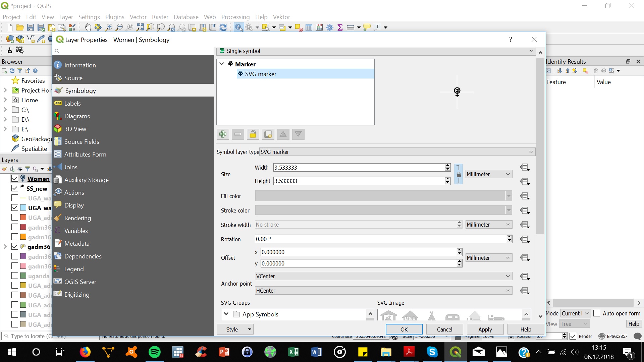Refresh the map canvas

(223, 27)
